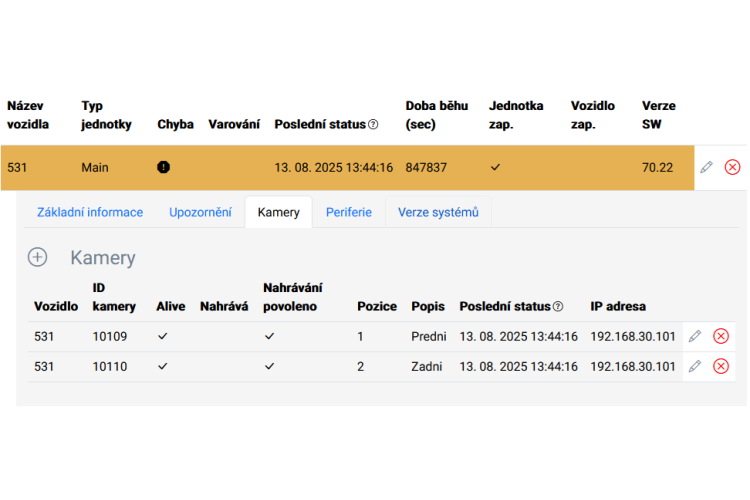The height and width of the screenshot is (500, 750).
Task: Click description Predni
Action: [429, 336]
